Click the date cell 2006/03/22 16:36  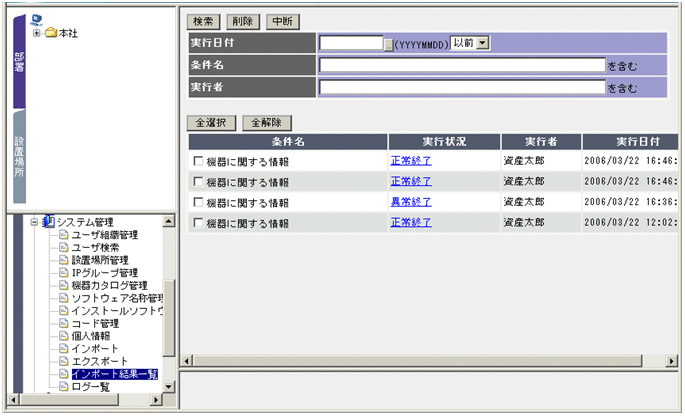pyautogui.click(x=630, y=202)
